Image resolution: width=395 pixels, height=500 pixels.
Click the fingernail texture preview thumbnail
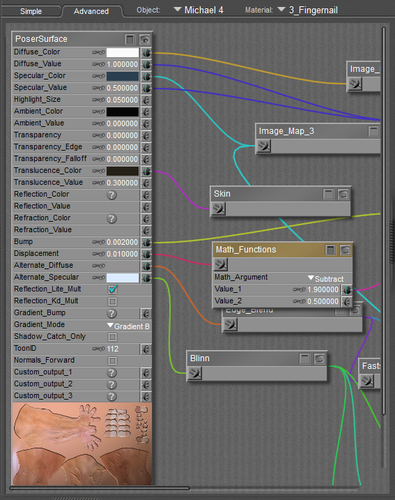point(82,444)
